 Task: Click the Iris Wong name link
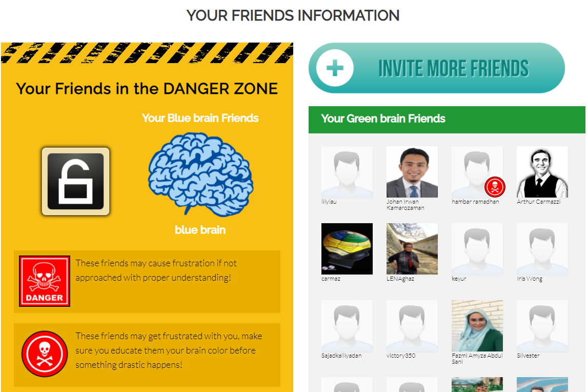[530, 279]
